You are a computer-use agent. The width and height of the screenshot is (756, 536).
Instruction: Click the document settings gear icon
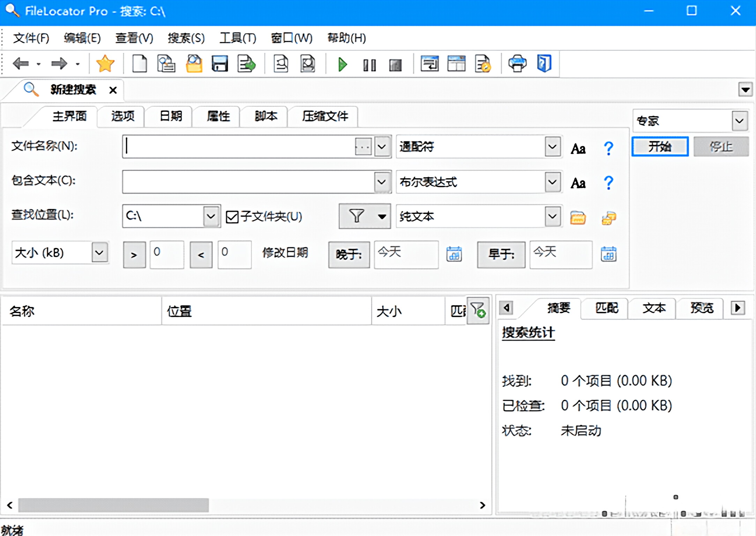[x=483, y=64]
